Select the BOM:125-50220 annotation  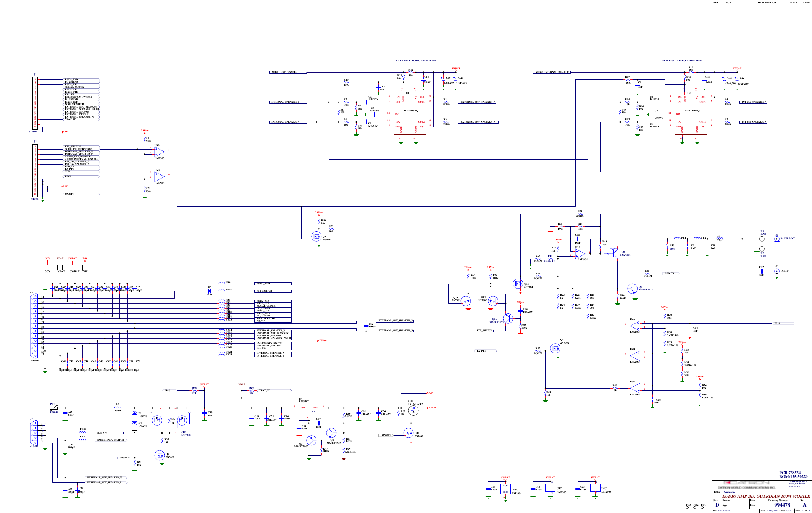[x=793, y=477]
